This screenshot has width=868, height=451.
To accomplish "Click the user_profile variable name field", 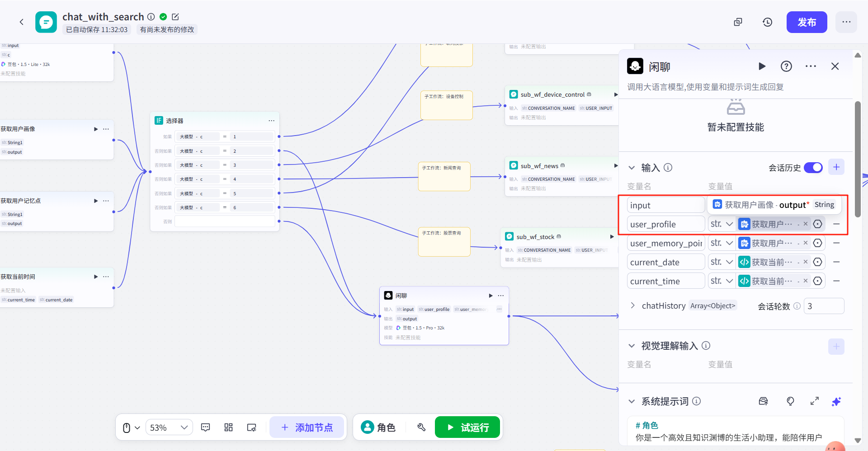I will [666, 224].
